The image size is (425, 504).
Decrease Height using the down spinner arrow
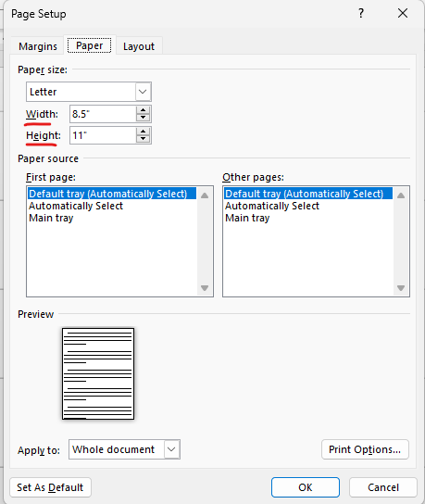point(143,139)
